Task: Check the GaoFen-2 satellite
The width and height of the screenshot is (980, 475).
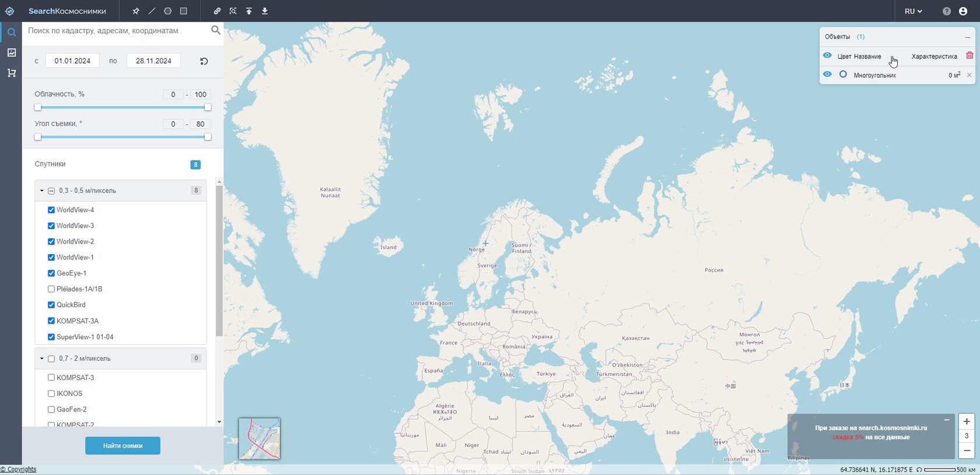Action: pyautogui.click(x=51, y=409)
